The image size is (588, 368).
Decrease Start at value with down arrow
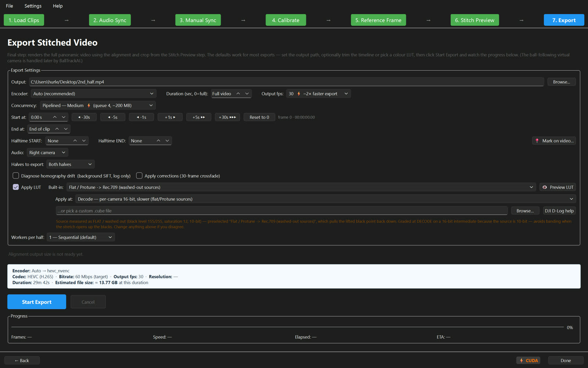(x=64, y=117)
